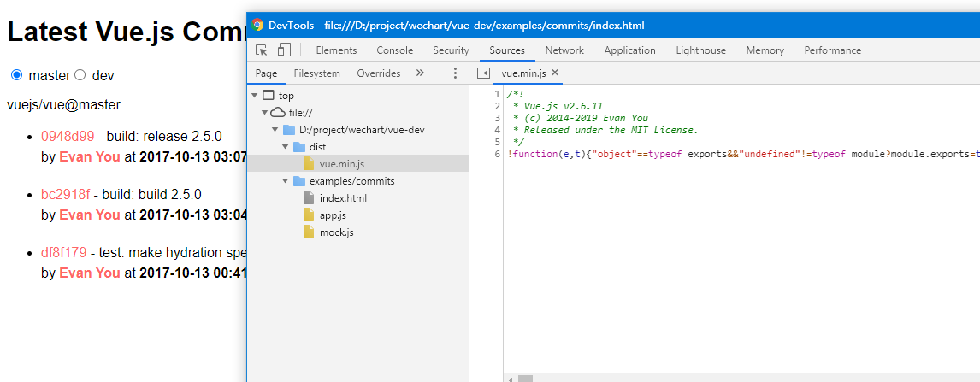The width and height of the screenshot is (980, 382).
Task: Click the window frame icon beside top
Action: point(269,96)
